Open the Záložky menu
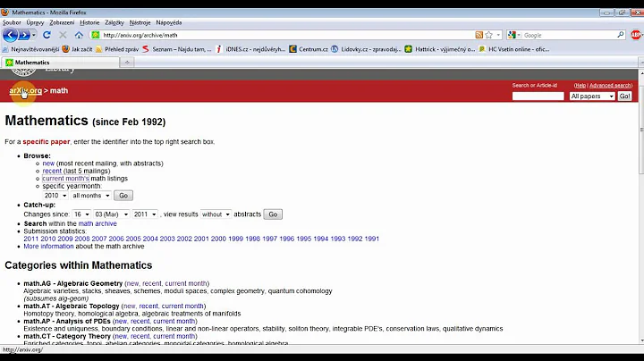The width and height of the screenshot is (644, 361). click(114, 22)
